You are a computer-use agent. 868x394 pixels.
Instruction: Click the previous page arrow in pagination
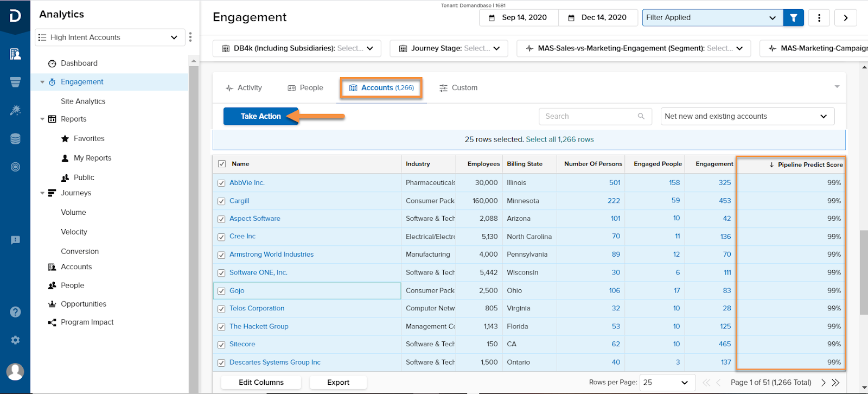click(x=718, y=383)
